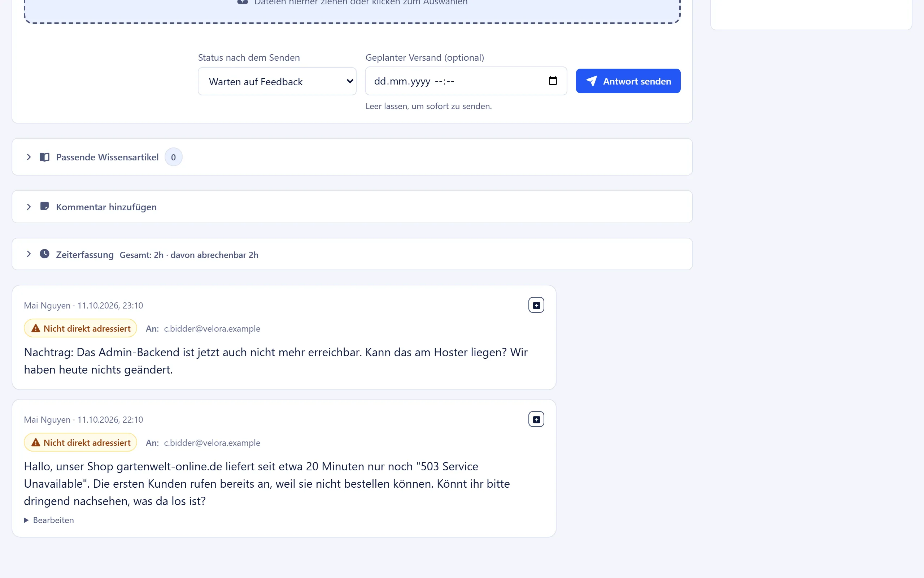Click the recipient email on the 22:10 message
The height and width of the screenshot is (578, 924).
click(x=212, y=443)
